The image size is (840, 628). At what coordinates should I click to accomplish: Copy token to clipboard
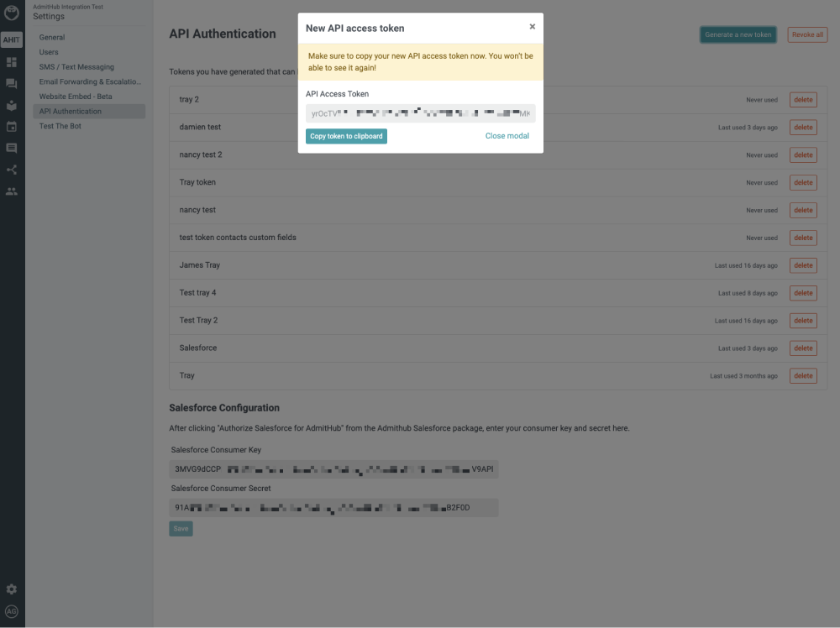point(346,135)
